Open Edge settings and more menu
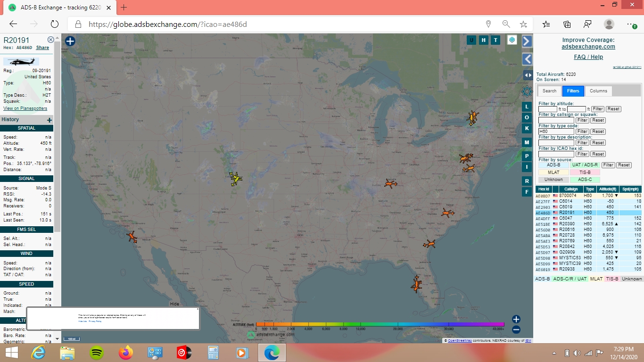This screenshot has width=644, height=362. (x=631, y=24)
